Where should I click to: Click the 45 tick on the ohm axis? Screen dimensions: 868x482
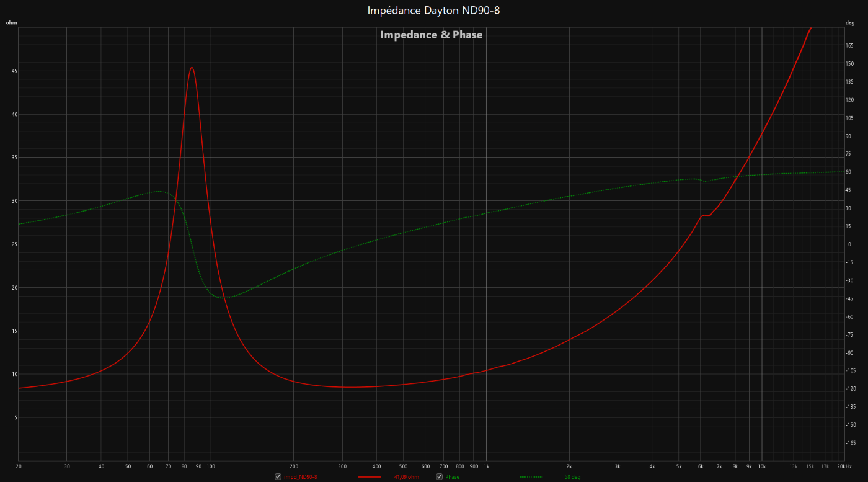[x=14, y=71]
